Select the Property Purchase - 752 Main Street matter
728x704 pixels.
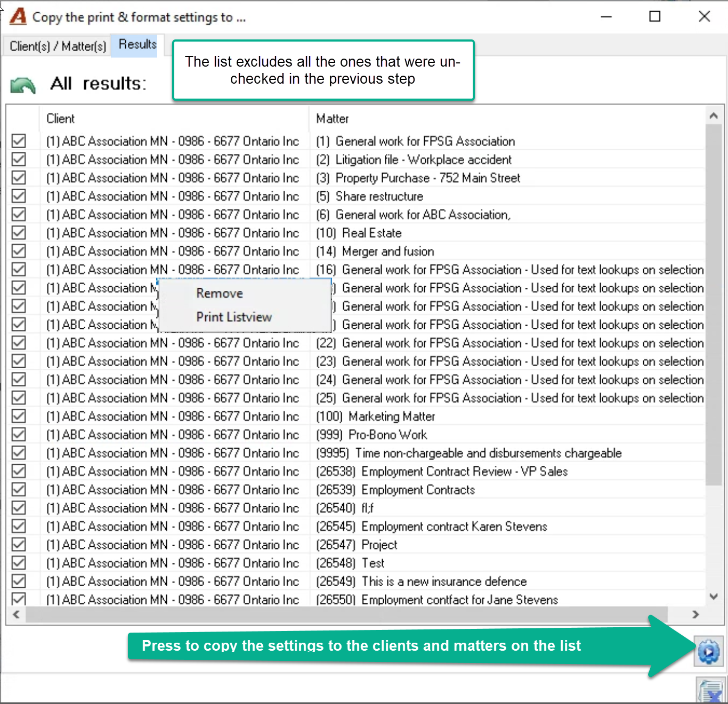[x=418, y=178]
